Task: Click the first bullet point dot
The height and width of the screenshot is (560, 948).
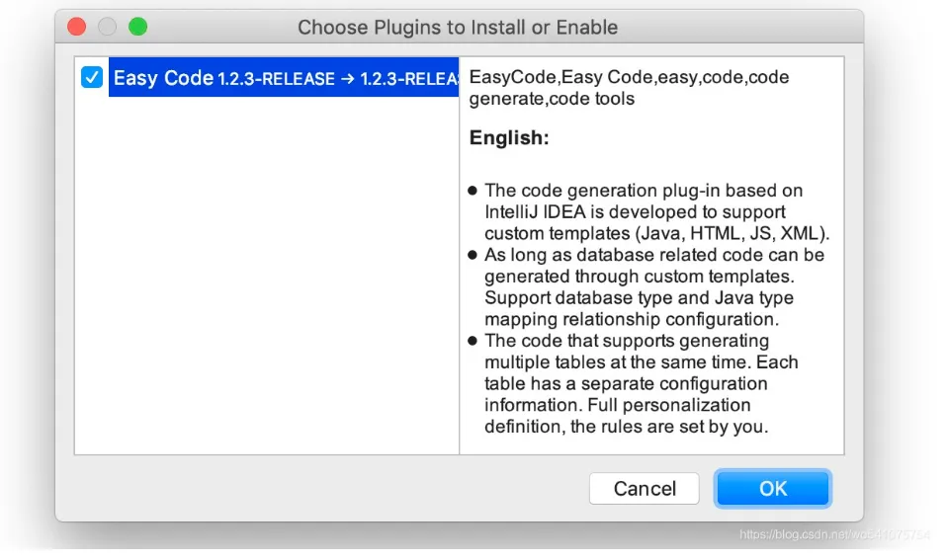Action: 473,191
